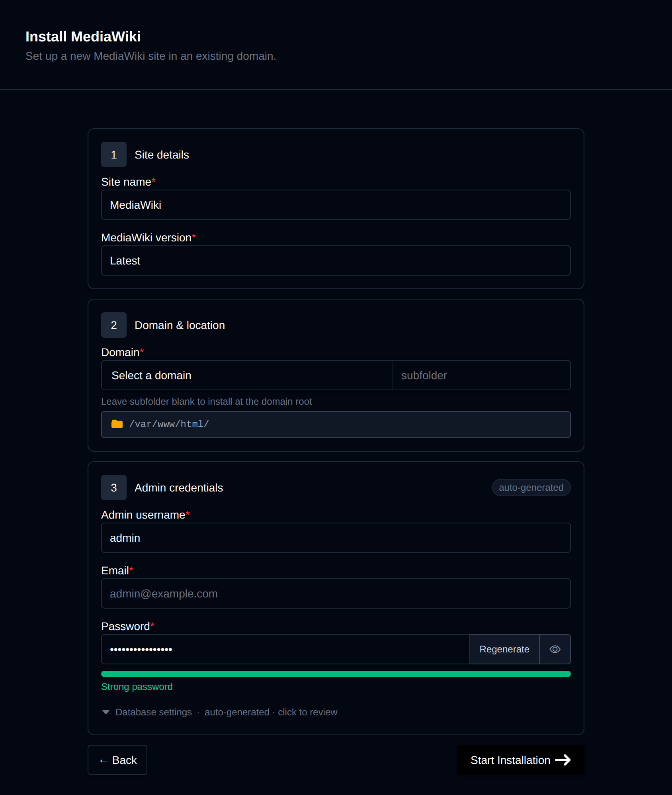Go back with the Back button

pyautogui.click(x=117, y=760)
